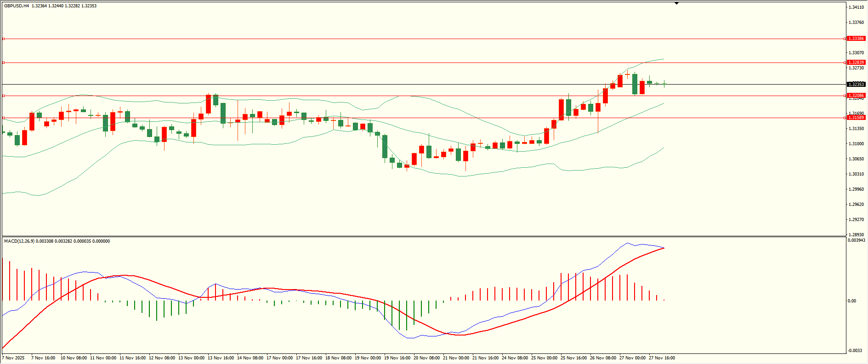Click left anchor square of 1.32839 line
The width and height of the screenshot is (868, 364).
click(3, 63)
